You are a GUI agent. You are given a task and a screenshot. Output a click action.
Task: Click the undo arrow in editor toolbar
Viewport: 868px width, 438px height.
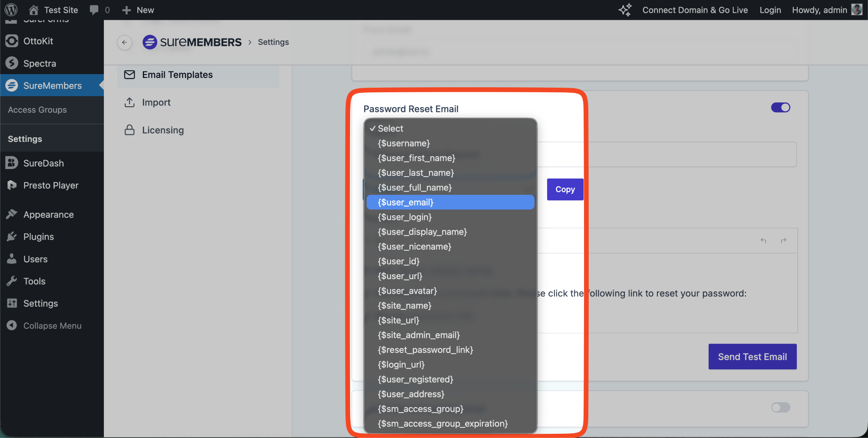click(763, 241)
